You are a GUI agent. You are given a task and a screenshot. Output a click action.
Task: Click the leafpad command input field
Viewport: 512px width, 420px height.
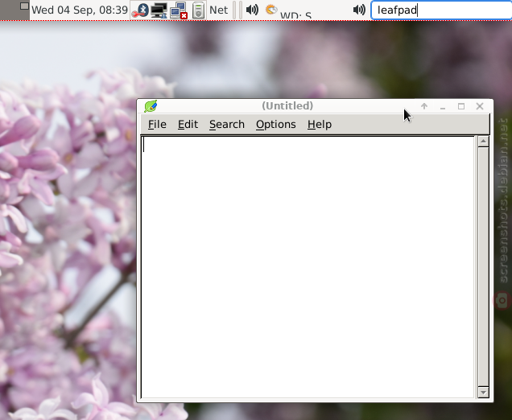point(441,10)
